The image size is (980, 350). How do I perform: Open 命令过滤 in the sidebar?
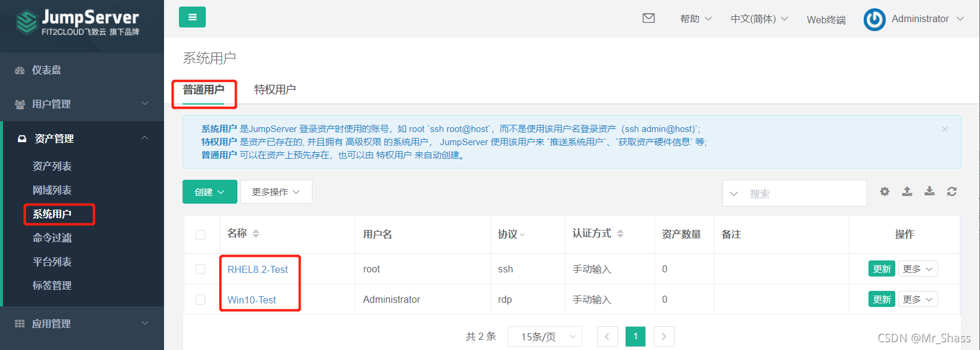pyautogui.click(x=52, y=238)
